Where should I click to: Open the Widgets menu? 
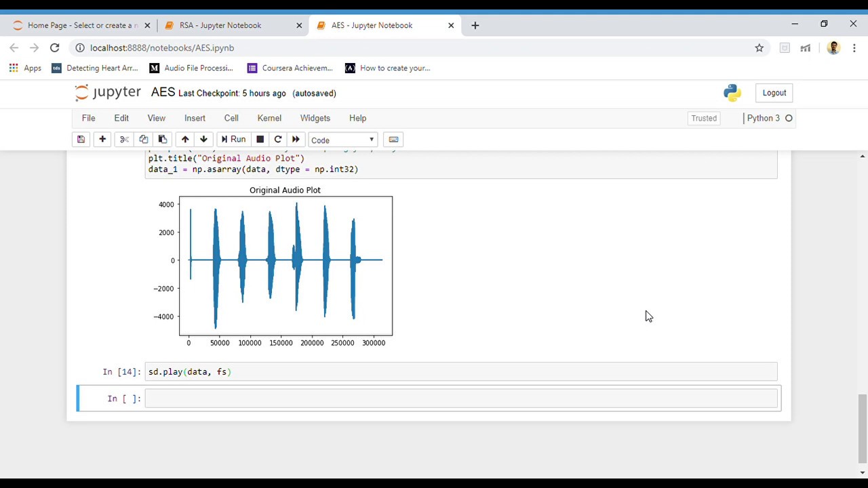click(315, 118)
